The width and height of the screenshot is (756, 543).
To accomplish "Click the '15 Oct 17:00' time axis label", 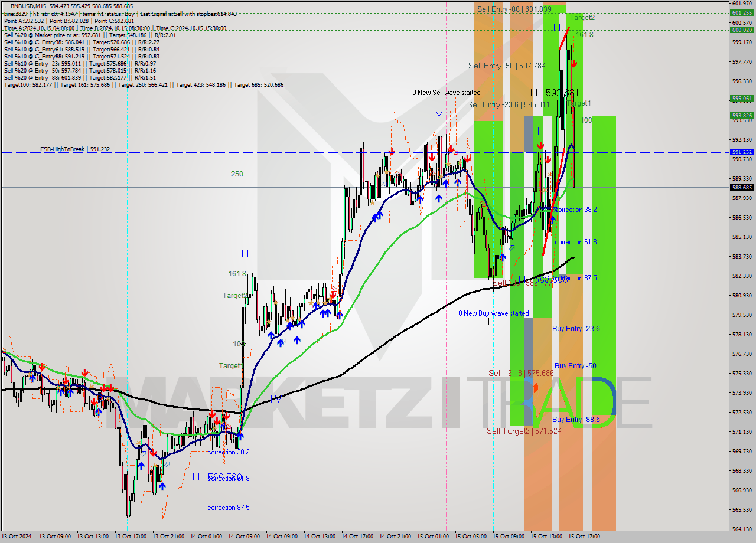I will click(584, 537).
